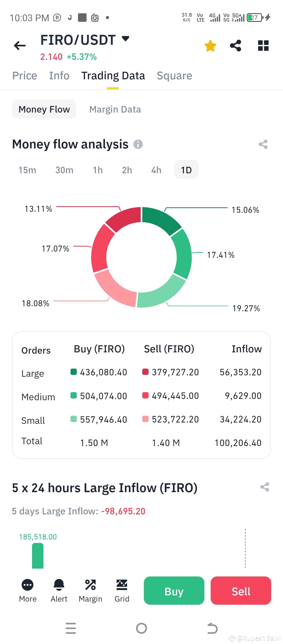Switch to the Square tab
The height and width of the screenshot is (644, 283).
[175, 76]
